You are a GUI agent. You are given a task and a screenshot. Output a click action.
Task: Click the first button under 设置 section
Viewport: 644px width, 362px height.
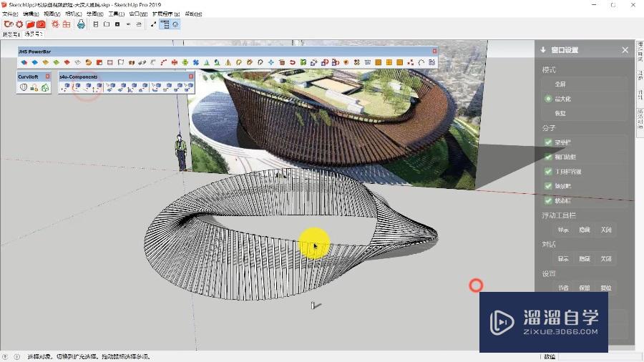point(563,288)
